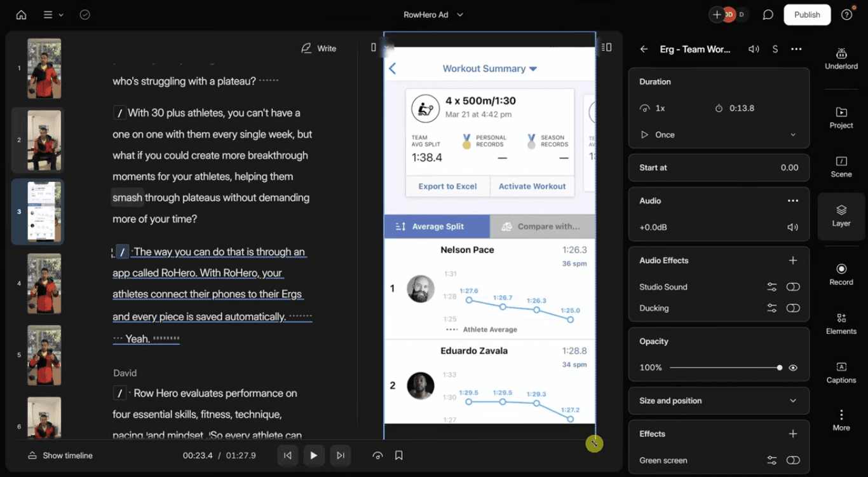Viewport: 868px width, 477px height.
Task: Click Activate Workout in the preview
Action: pos(532,186)
